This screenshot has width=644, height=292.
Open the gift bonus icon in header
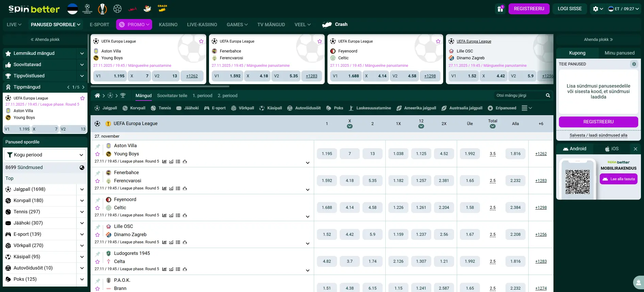click(x=500, y=9)
